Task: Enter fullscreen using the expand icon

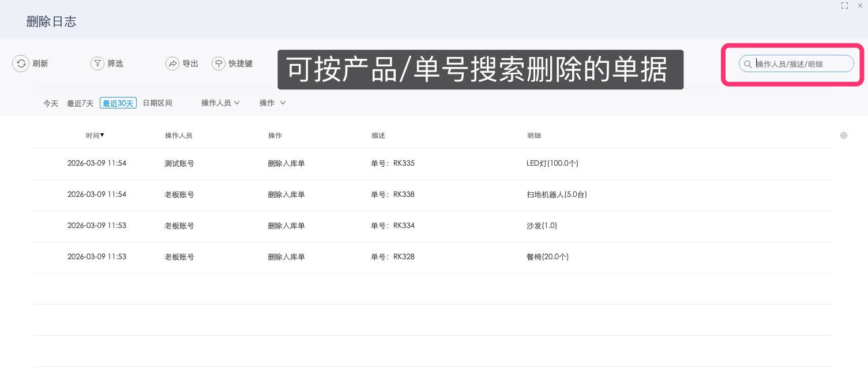Action: 844,5
